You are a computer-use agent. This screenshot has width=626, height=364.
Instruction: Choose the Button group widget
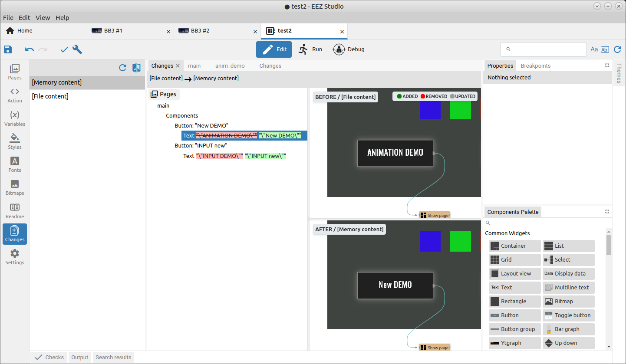coord(515,329)
